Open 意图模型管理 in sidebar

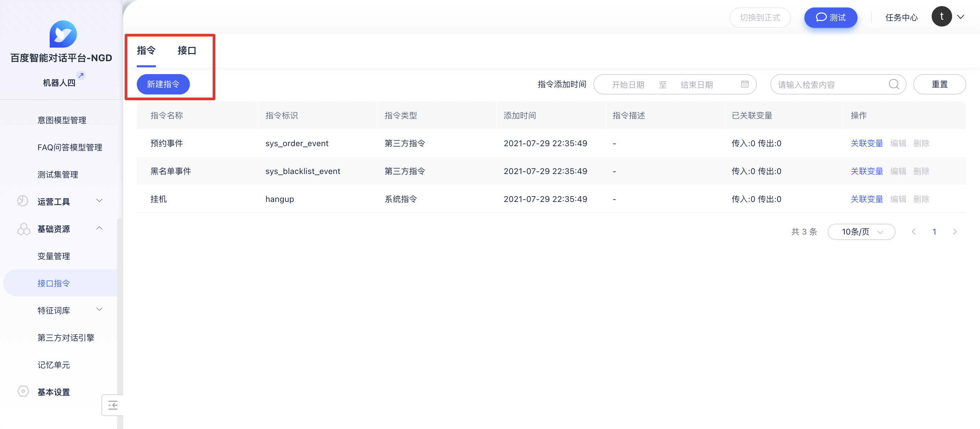(x=62, y=120)
